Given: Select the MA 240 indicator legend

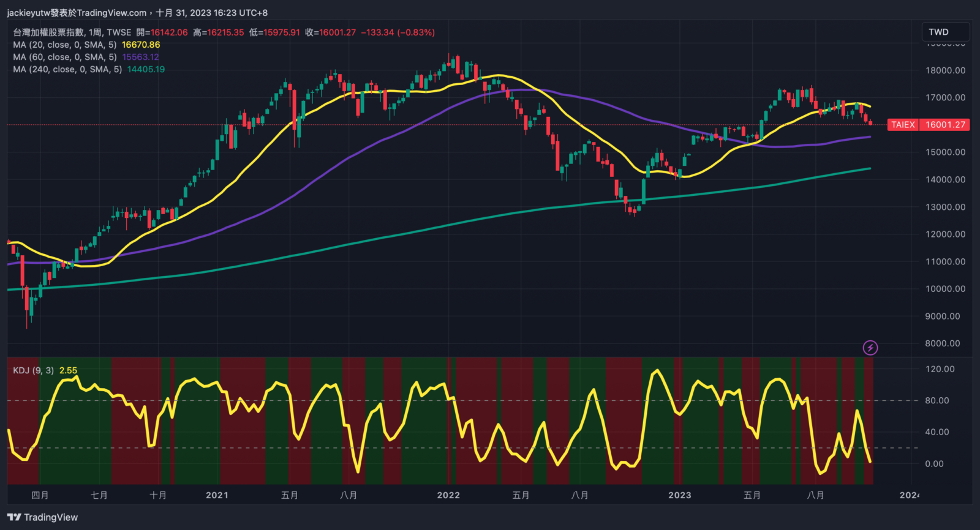Looking at the screenshot, I should coord(67,69).
